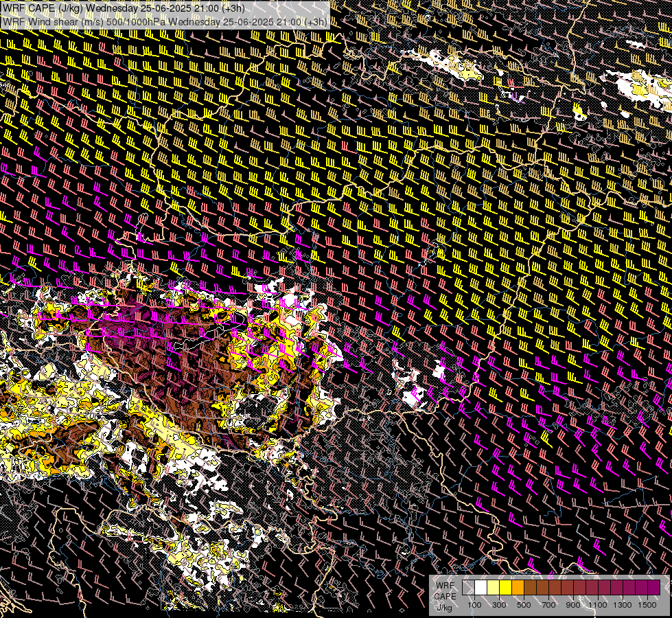The height and width of the screenshot is (618, 672).
Task: Click the 300 legend value
Action: click(x=499, y=605)
